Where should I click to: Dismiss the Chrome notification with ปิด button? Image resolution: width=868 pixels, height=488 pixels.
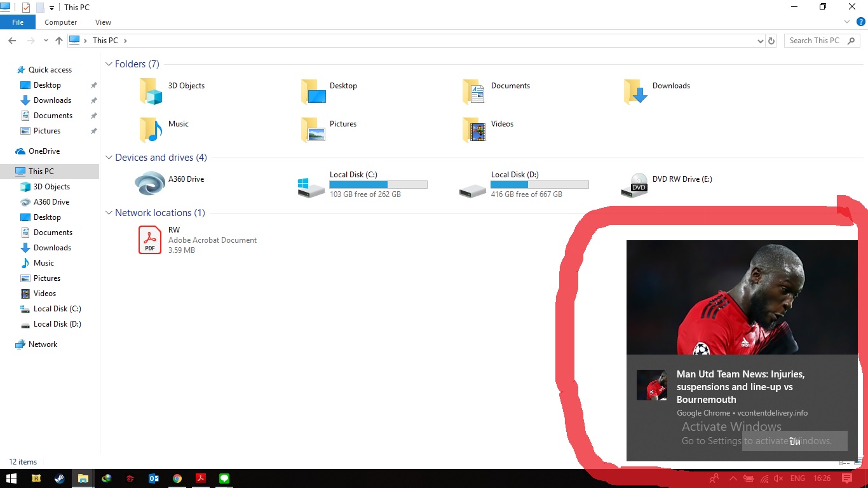(x=795, y=441)
